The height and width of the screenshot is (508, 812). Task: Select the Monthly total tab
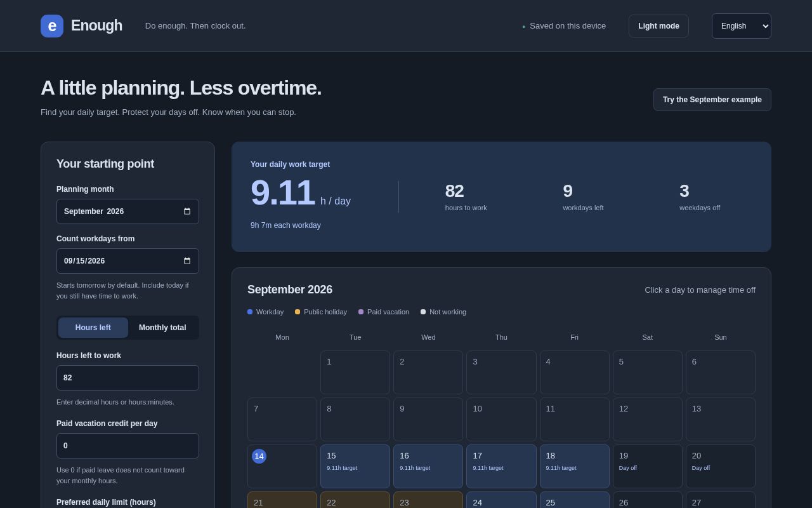click(162, 328)
